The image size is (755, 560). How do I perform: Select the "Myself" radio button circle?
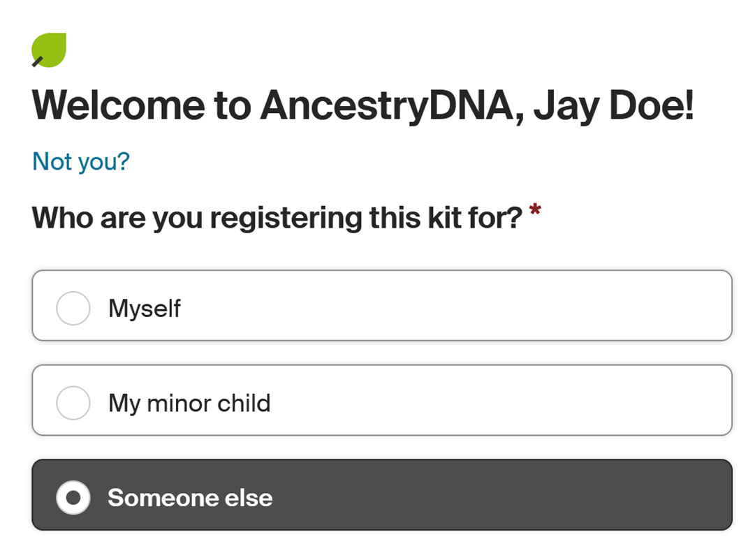tap(73, 308)
